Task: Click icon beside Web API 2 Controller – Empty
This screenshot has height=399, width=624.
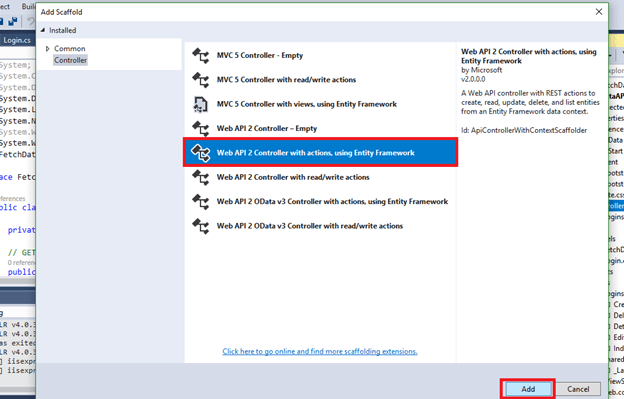Action: [x=201, y=128]
